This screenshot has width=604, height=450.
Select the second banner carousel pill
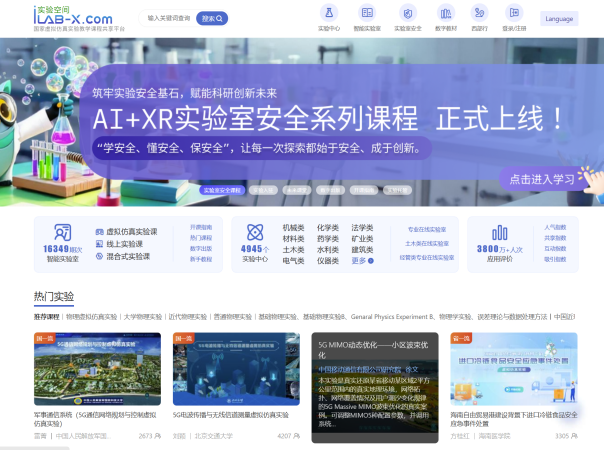tap(263, 190)
